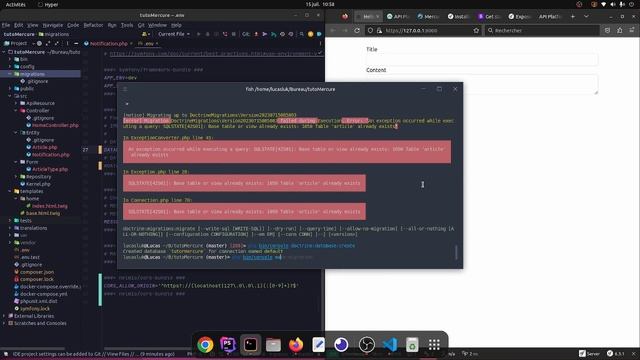Expand the tests folder
Viewport: 640px width, 360px height.
coord(10,221)
